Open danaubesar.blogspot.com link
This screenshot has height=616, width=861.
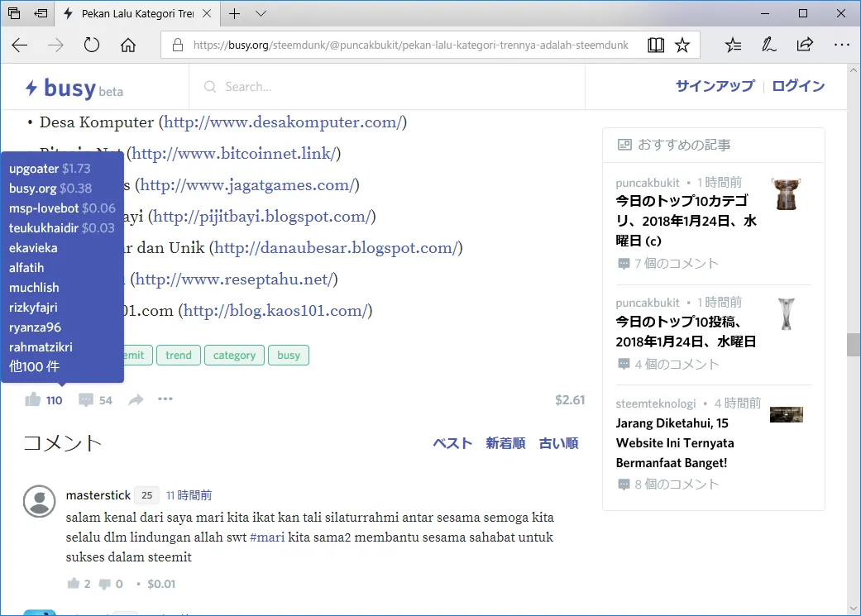336,247
